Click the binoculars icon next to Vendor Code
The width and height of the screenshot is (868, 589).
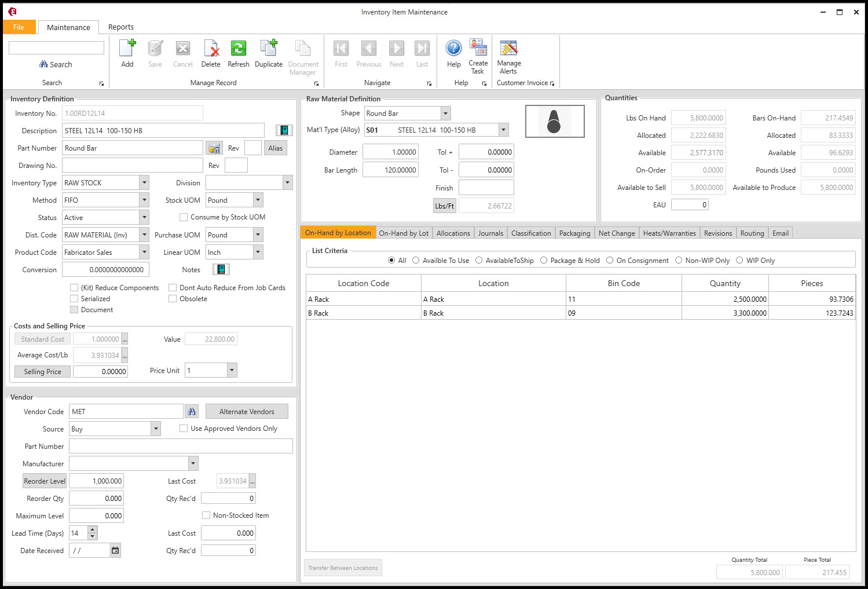pos(191,411)
